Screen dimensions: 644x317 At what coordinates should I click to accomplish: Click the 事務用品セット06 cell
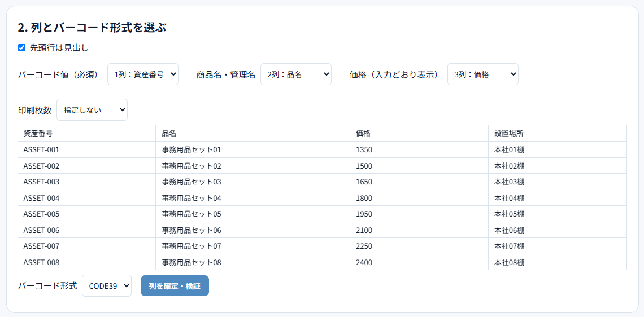click(x=253, y=230)
